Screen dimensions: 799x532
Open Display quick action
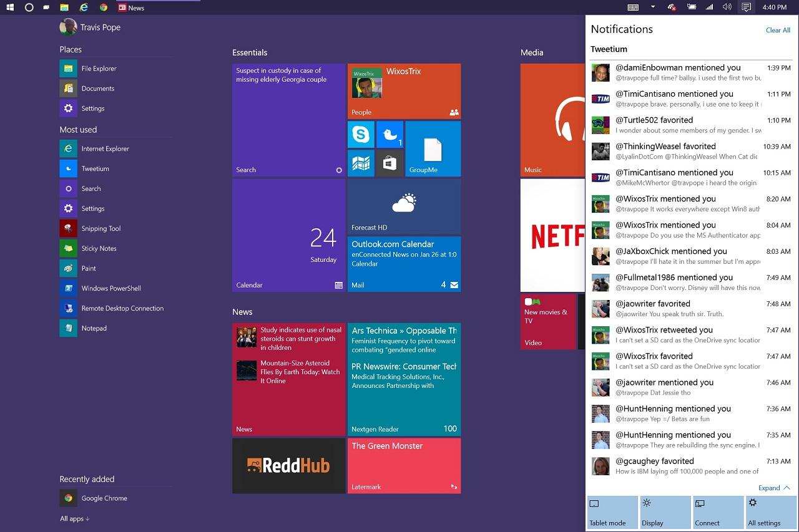pyautogui.click(x=665, y=512)
